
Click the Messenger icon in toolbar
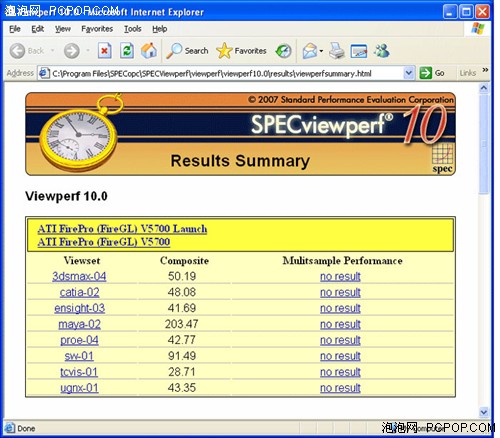[381, 51]
